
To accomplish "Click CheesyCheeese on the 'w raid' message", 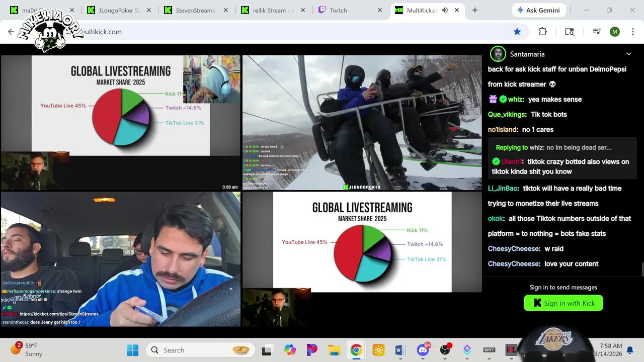I will coord(513,249).
